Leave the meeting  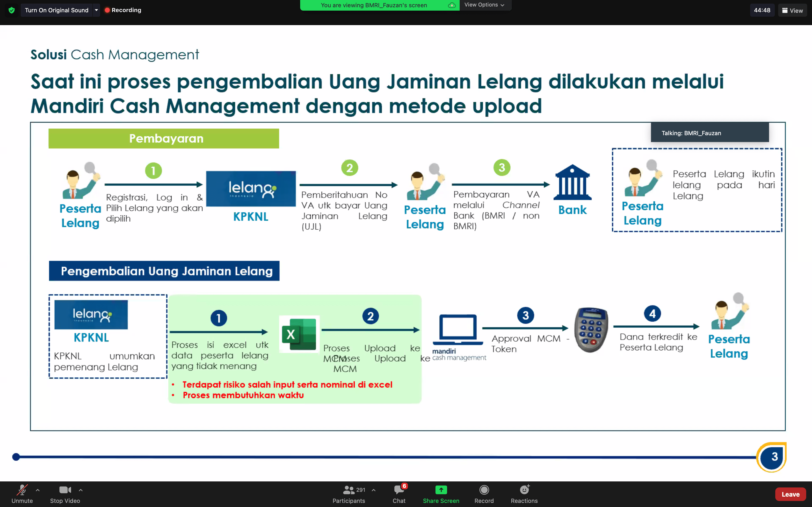click(x=790, y=494)
